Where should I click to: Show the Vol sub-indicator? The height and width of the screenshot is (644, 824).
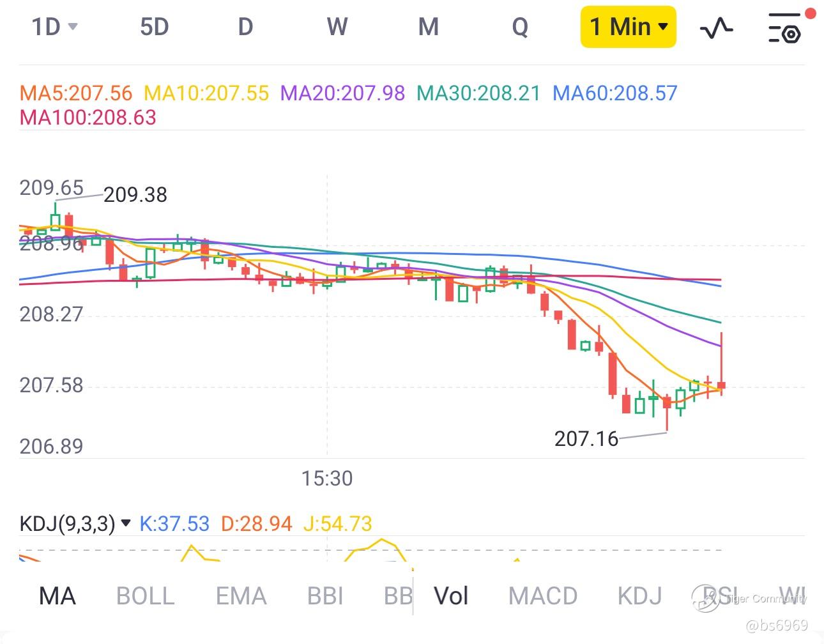tap(452, 596)
